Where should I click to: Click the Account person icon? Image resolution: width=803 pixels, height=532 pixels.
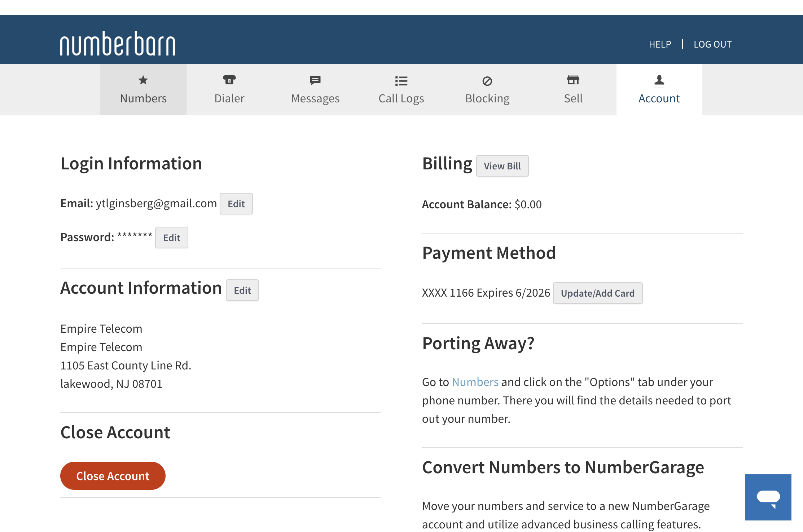659,80
